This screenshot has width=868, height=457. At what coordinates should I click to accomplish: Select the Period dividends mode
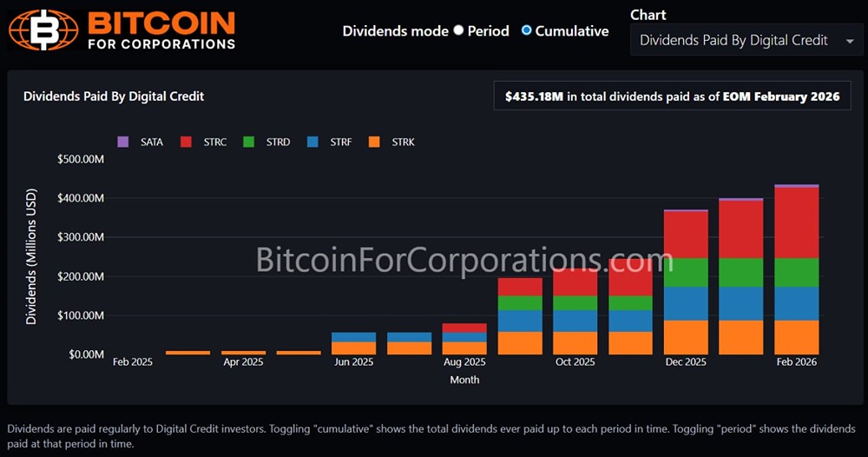pyautogui.click(x=457, y=30)
